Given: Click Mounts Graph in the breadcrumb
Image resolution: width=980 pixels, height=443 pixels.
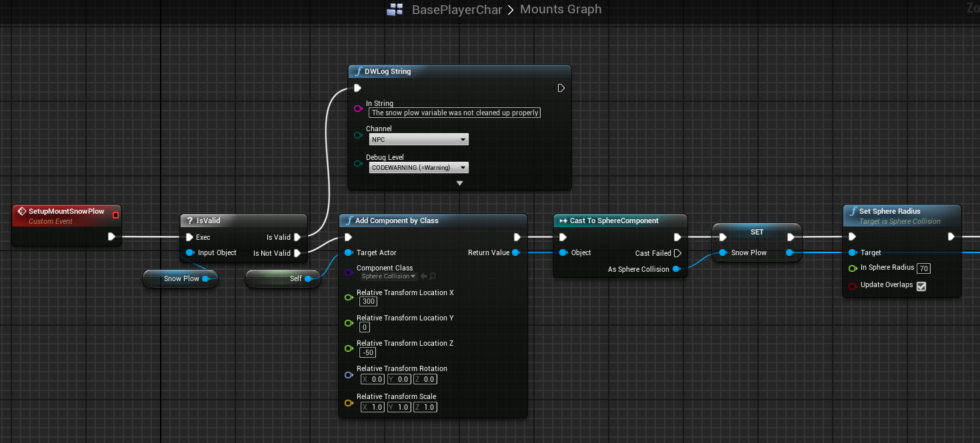Looking at the screenshot, I should tap(560, 9).
